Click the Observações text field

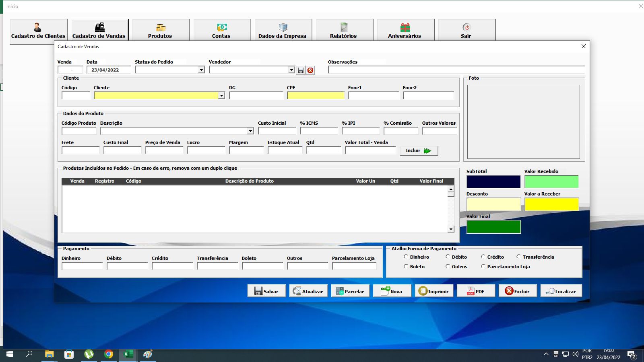pos(456,70)
